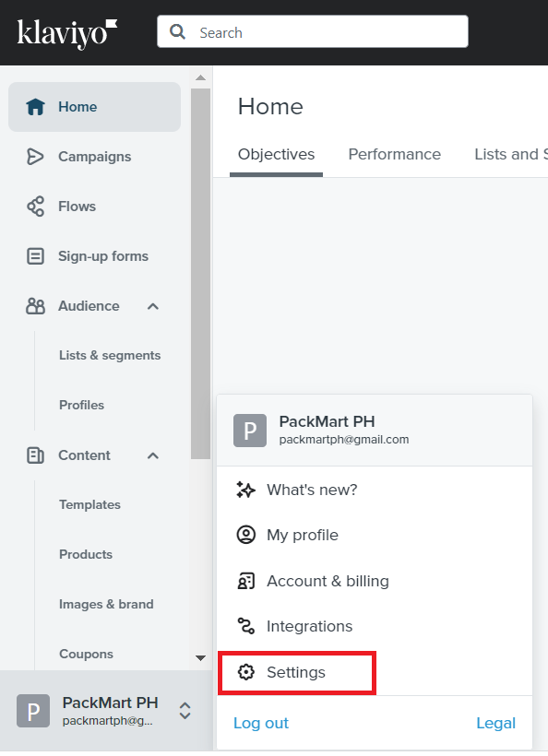Collapse the Audience section chevron
The width and height of the screenshot is (548, 756).
[153, 306]
